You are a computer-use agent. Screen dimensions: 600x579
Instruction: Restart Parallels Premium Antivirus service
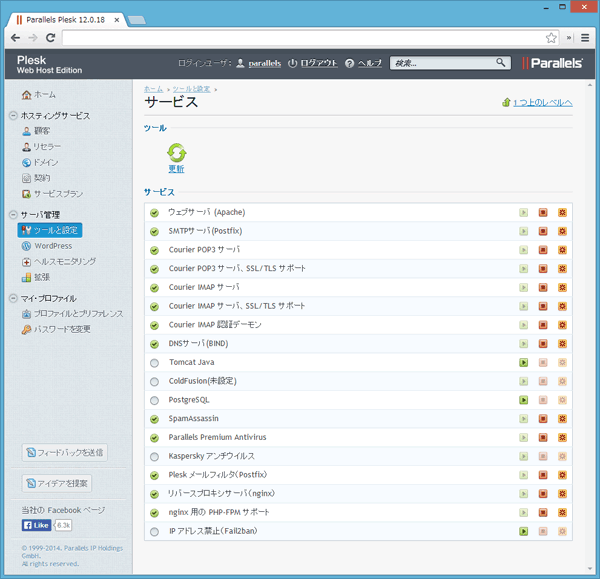click(x=562, y=437)
